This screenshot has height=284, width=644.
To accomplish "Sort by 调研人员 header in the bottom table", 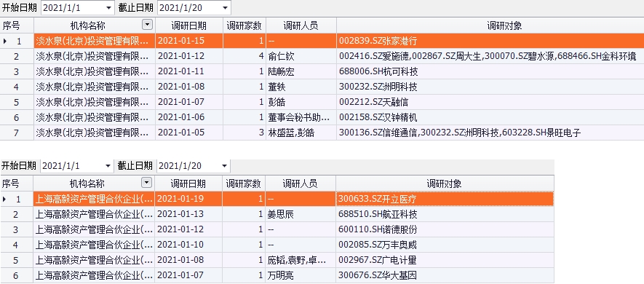I will point(301,184).
